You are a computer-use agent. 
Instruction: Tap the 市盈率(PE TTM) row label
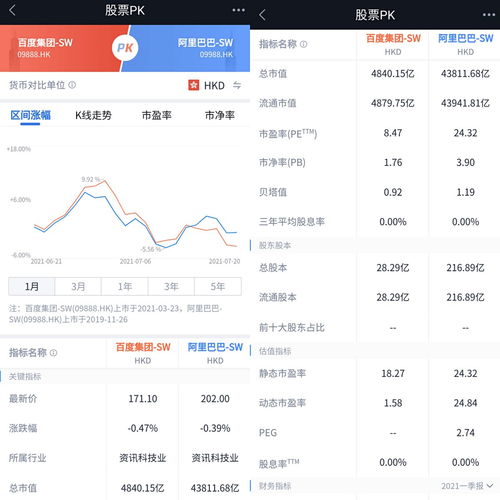coord(288,133)
